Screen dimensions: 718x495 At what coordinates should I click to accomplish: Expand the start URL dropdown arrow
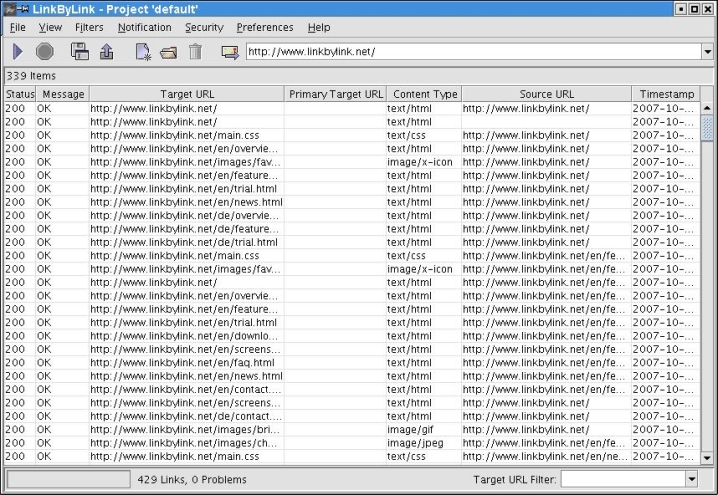704,51
